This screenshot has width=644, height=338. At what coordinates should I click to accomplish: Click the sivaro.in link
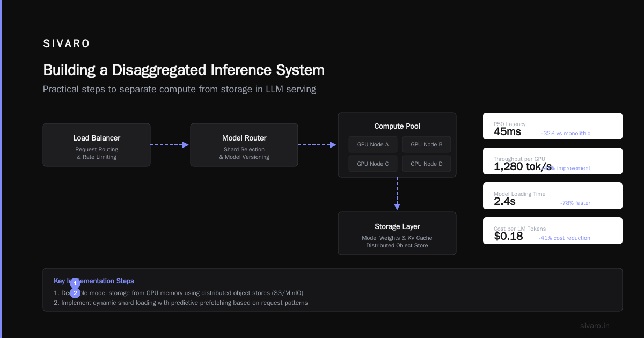click(x=595, y=326)
